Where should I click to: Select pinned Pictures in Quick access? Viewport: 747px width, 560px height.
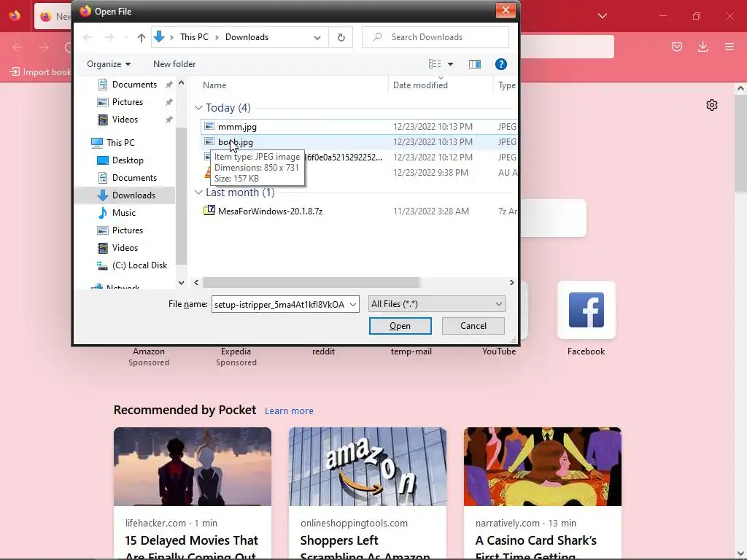(x=127, y=102)
